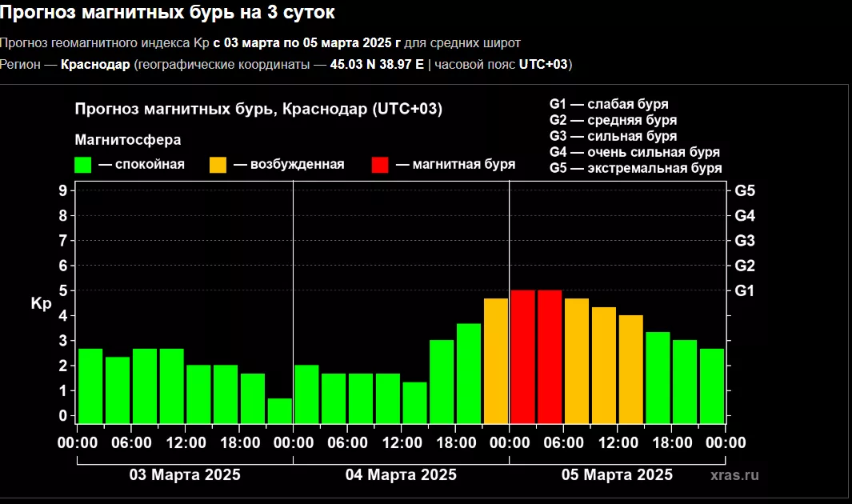The height and width of the screenshot is (504, 852).
Task: Click the G5 label on right axis
Action: 745,191
